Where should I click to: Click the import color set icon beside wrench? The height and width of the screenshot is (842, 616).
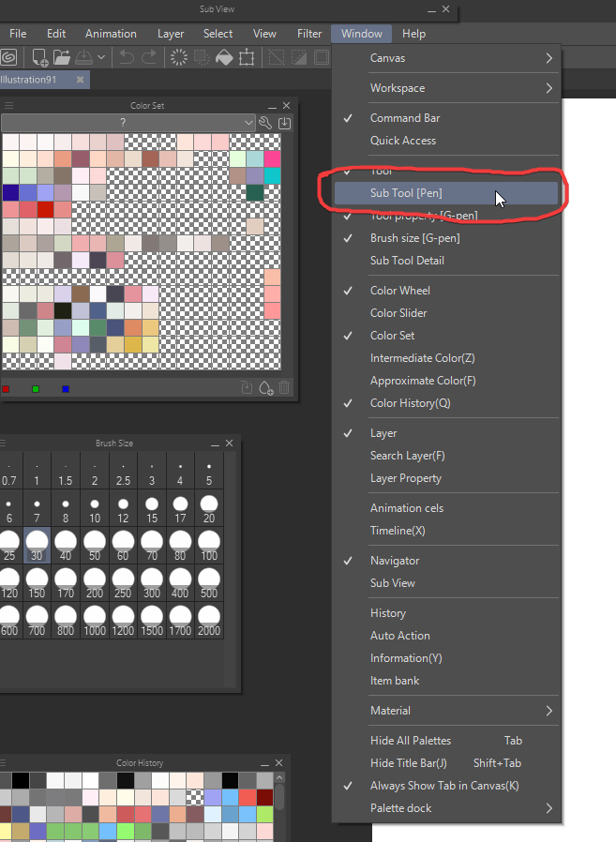pyautogui.click(x=285, y=123)
